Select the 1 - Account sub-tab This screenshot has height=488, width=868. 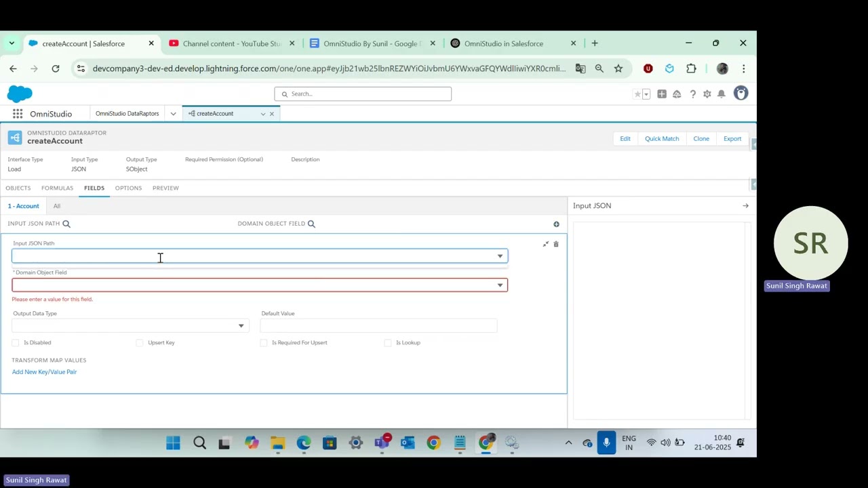pos(23,206)
